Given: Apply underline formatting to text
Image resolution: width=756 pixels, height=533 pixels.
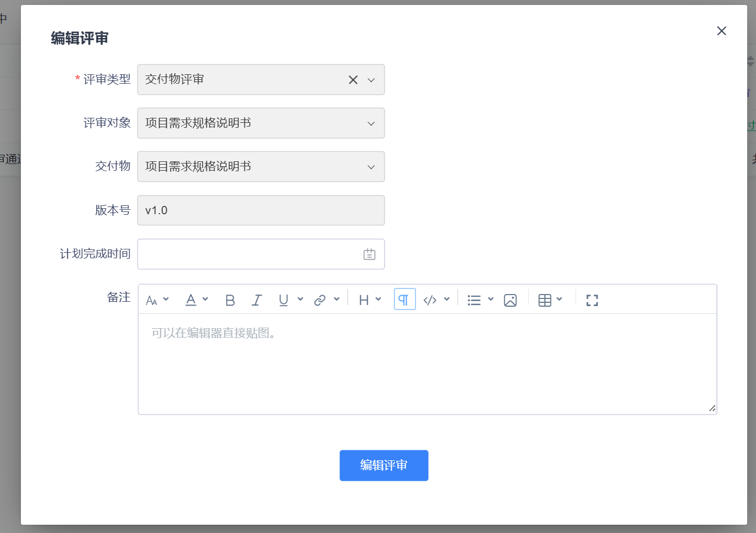Looking at the screenshot, I should pos(283,300).
